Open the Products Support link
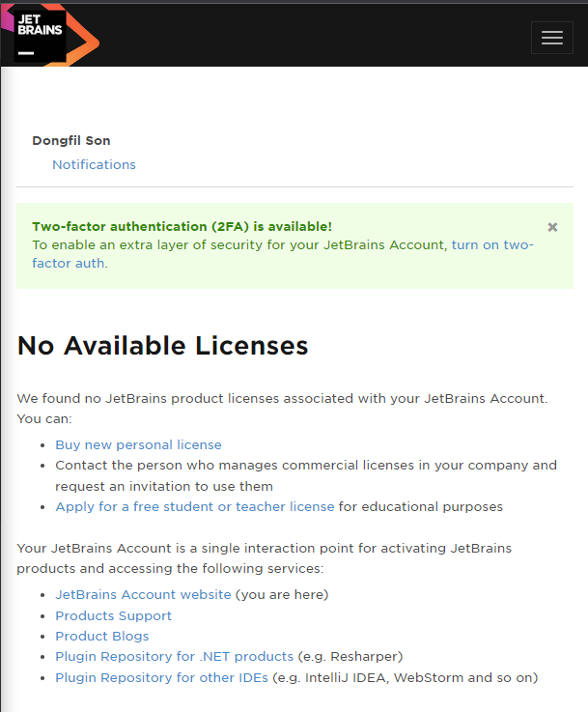The height and width of the screenshot is (712, 588). click(x=113, y=615)
